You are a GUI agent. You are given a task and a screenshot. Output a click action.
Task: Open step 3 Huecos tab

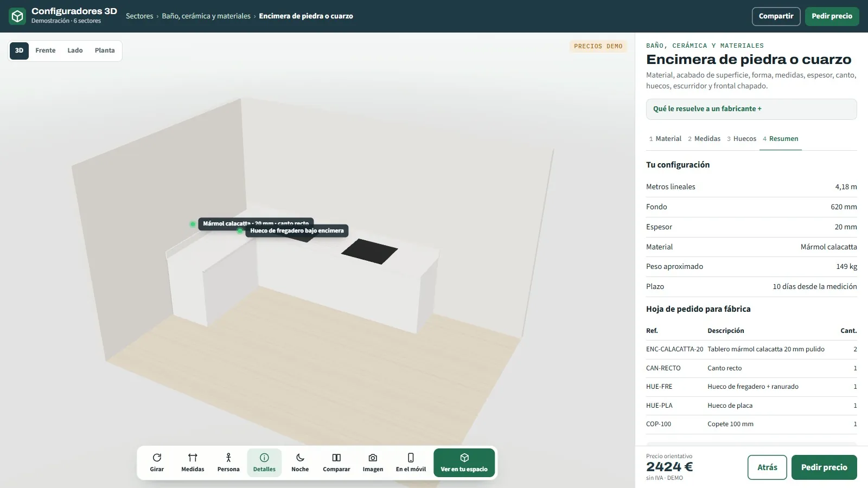point(742,139)
